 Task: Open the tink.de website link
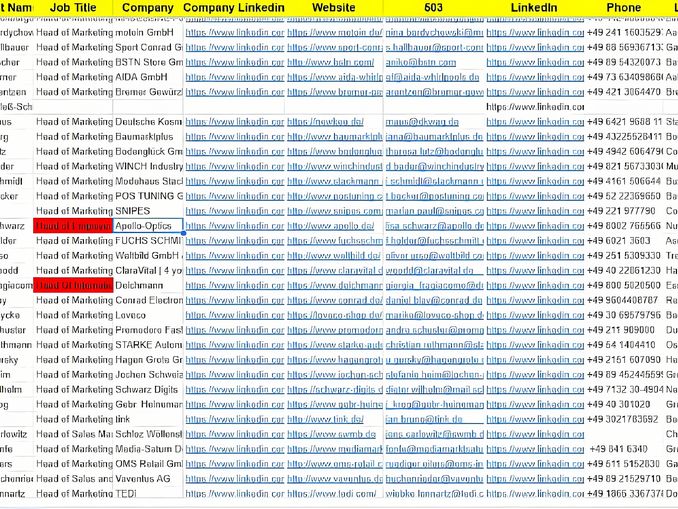point(325,419)
